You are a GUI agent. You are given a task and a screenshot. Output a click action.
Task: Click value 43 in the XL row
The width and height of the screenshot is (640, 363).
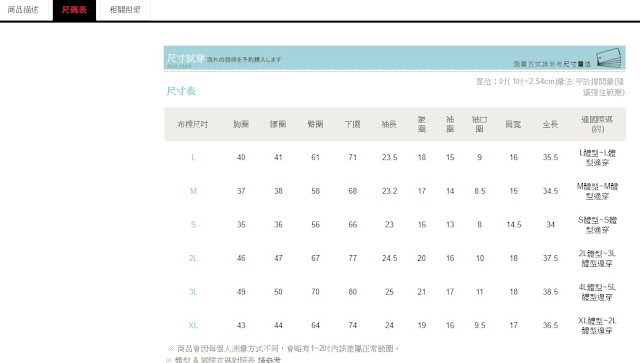[x=241, y=325]
